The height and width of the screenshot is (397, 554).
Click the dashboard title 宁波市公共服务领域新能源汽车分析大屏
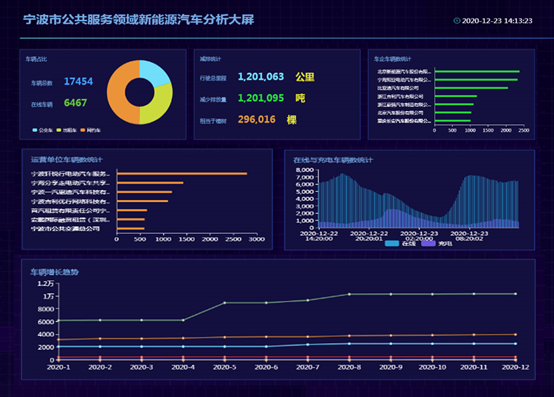click(138, 19)
